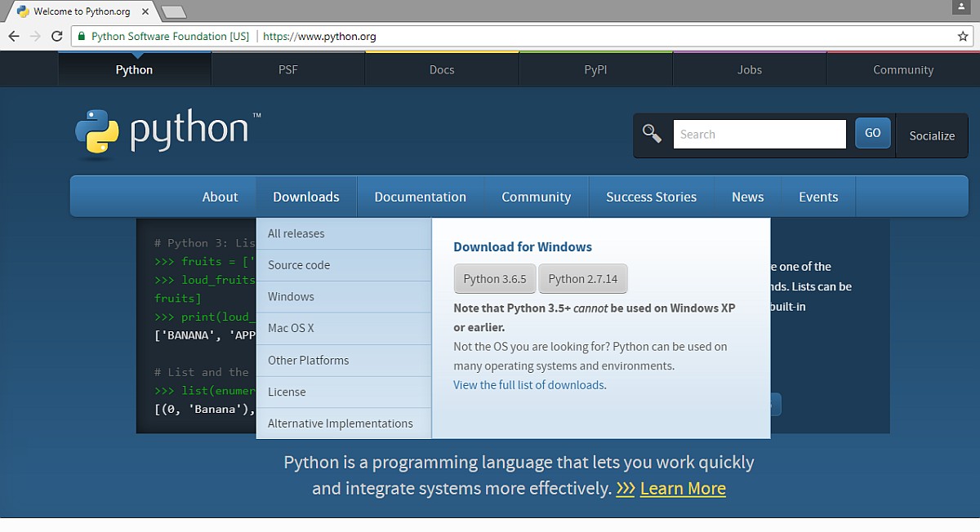Open the About menu
Image resolution: width=980 pixels, height=532 pixels.
tap(220, 197)
